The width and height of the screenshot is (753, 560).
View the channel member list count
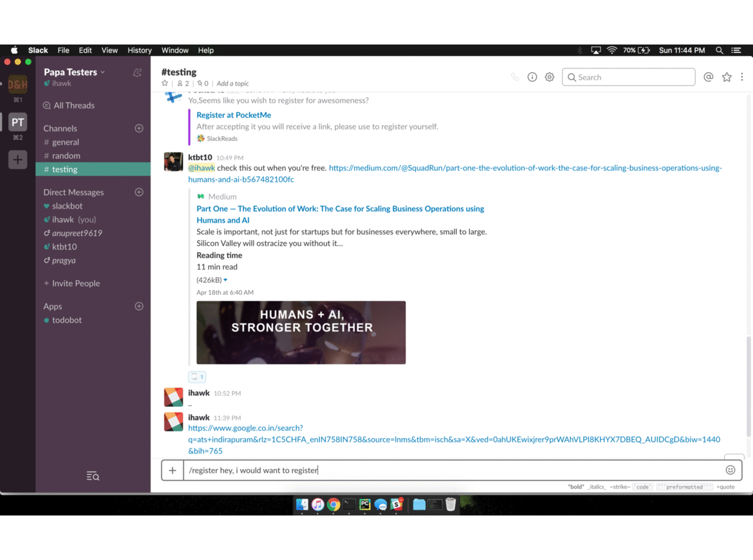pos(183,83)
